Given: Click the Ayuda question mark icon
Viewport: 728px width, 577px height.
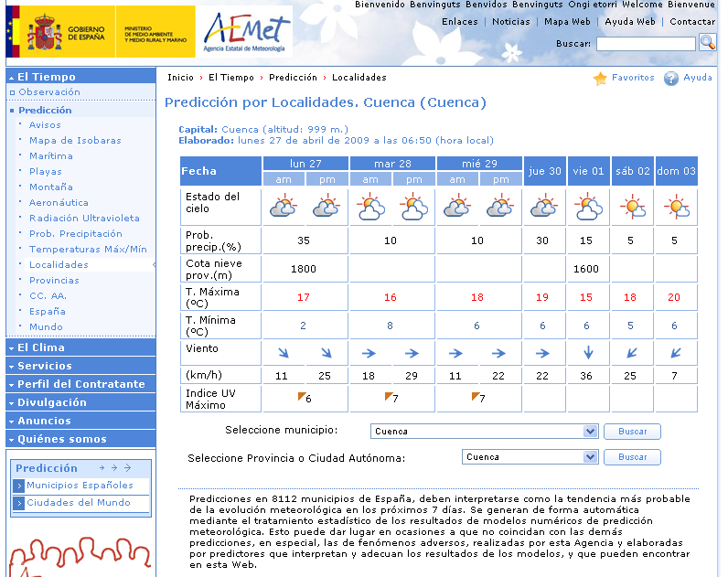Looking at the screenshot, I should pos(671,79).
